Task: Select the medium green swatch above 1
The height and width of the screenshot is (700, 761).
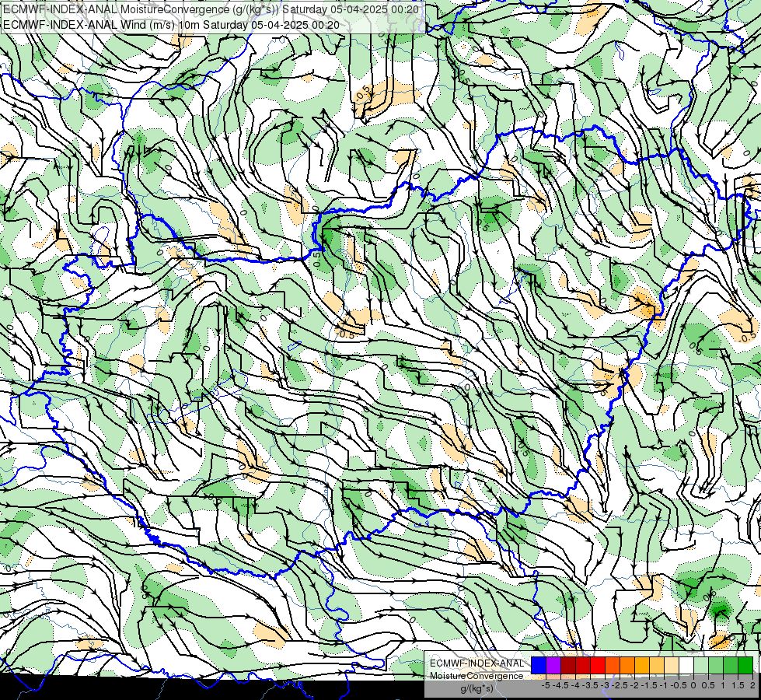Action: [731, 665]
